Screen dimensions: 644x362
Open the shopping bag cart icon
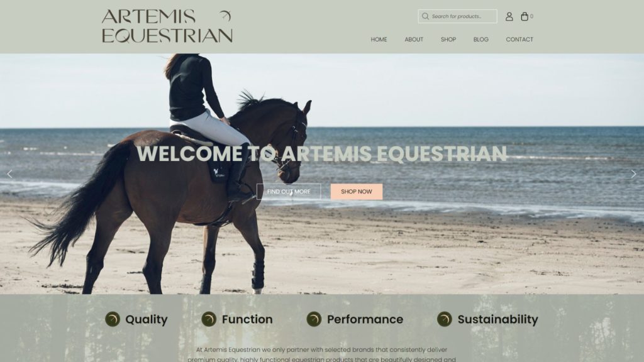(x=525, y=16)
